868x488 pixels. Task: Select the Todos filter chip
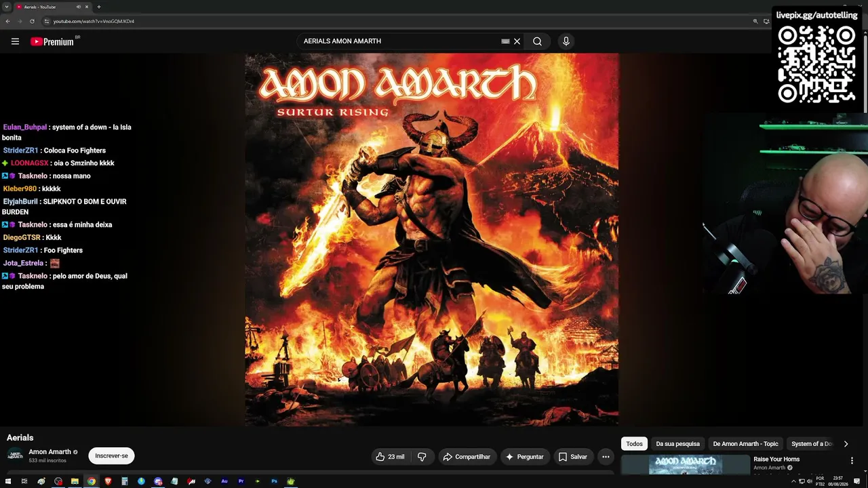(x=634, y=444)
